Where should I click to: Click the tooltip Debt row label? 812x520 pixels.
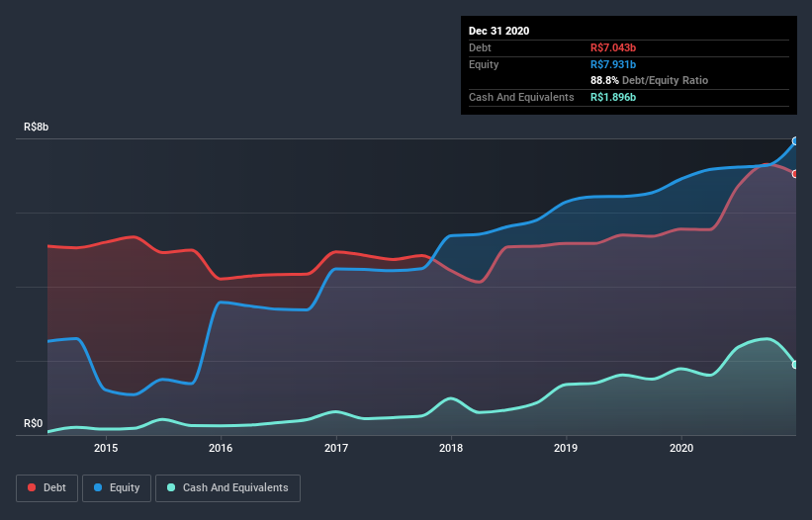pyautogui.click(x=480, y=47)
